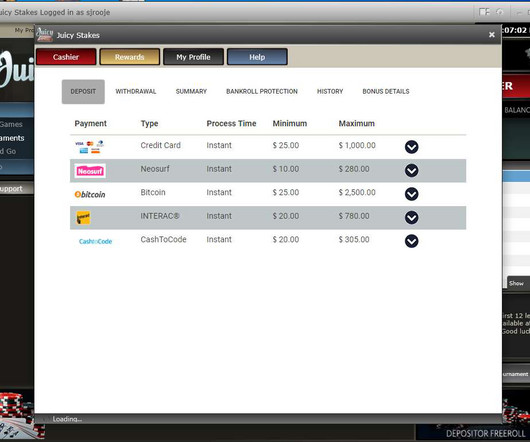View the History tab

click(x=330, y=92)
